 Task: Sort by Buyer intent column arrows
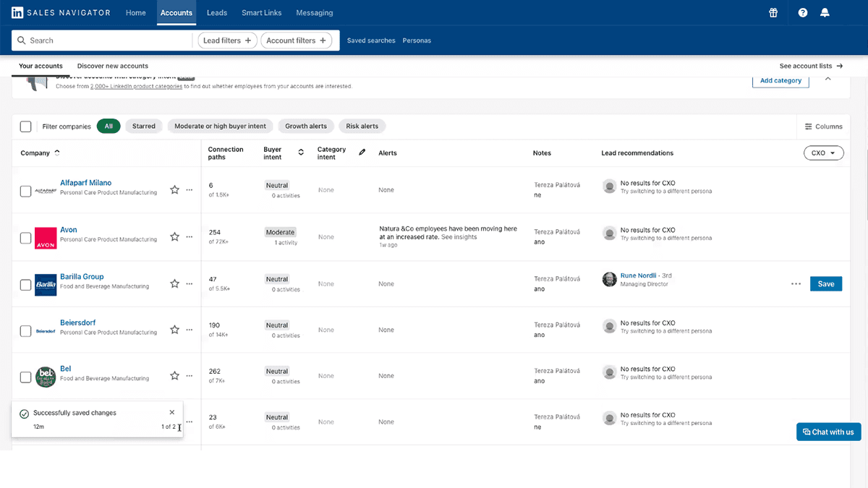(301, 153)
